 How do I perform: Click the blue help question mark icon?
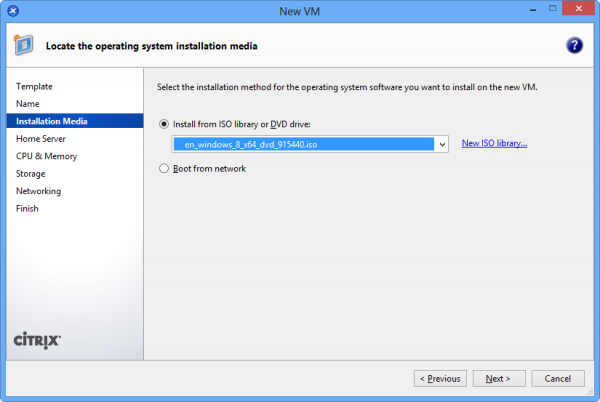574,46
